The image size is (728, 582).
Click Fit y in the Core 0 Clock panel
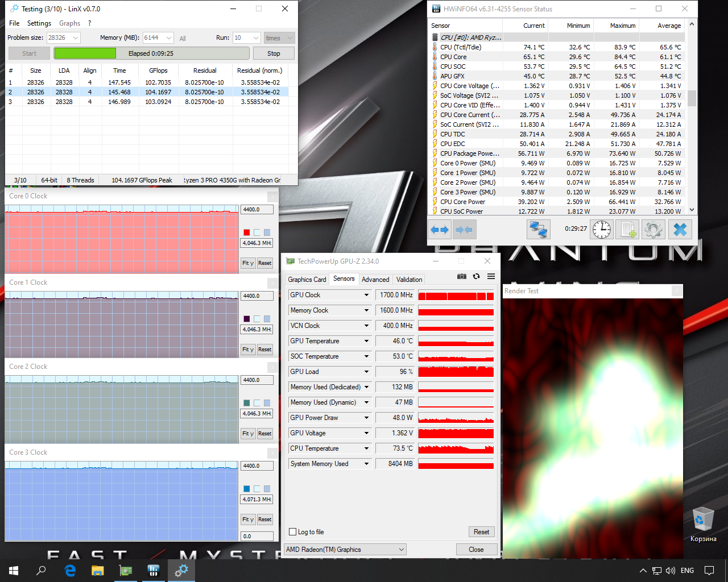pyautogui.click(x=248, y=263)
